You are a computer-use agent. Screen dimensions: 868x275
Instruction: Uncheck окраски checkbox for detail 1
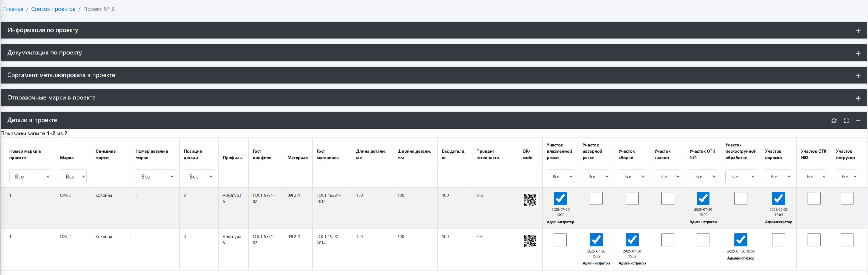pyautogui.click(x=779, y=198)
